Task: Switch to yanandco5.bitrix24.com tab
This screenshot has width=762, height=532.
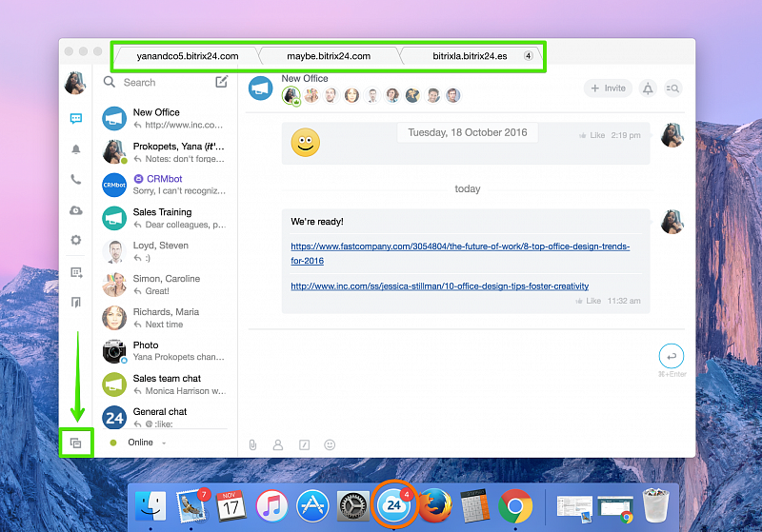Action: 188,56
